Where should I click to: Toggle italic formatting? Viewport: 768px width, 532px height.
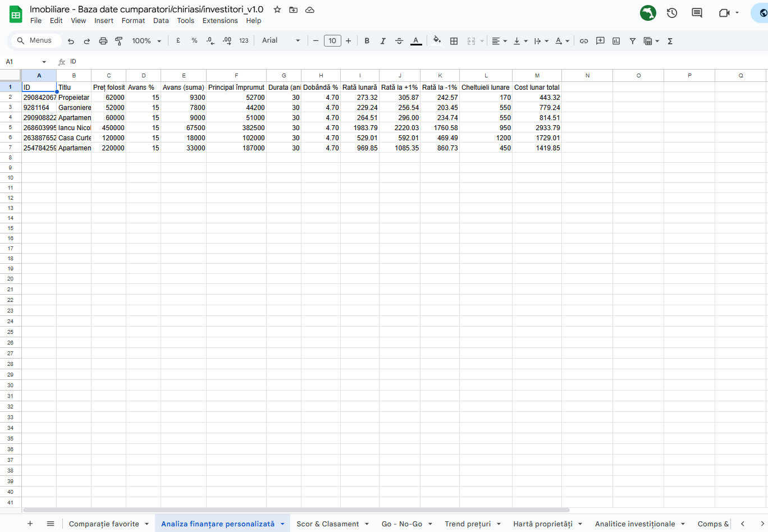coord(383,41)
